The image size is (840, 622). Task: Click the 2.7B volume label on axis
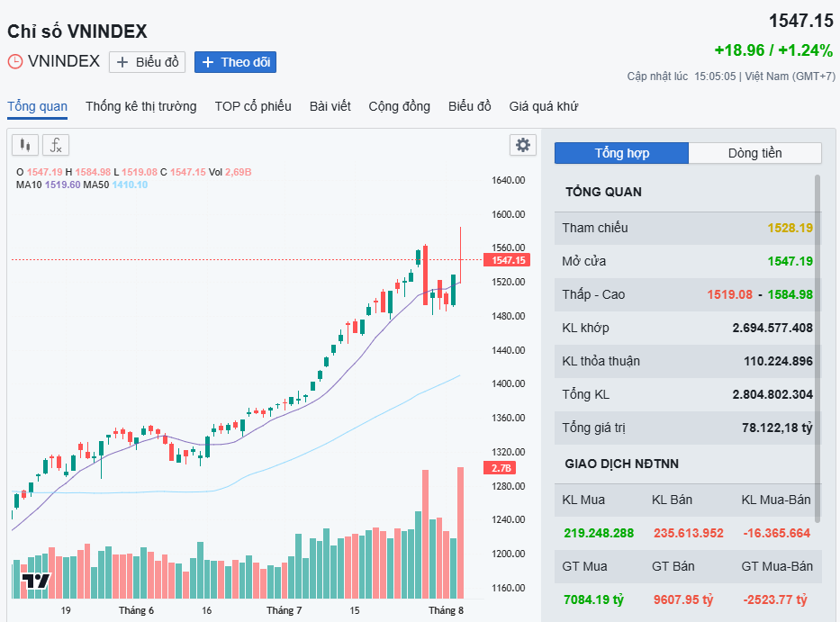tap(501, 468)
